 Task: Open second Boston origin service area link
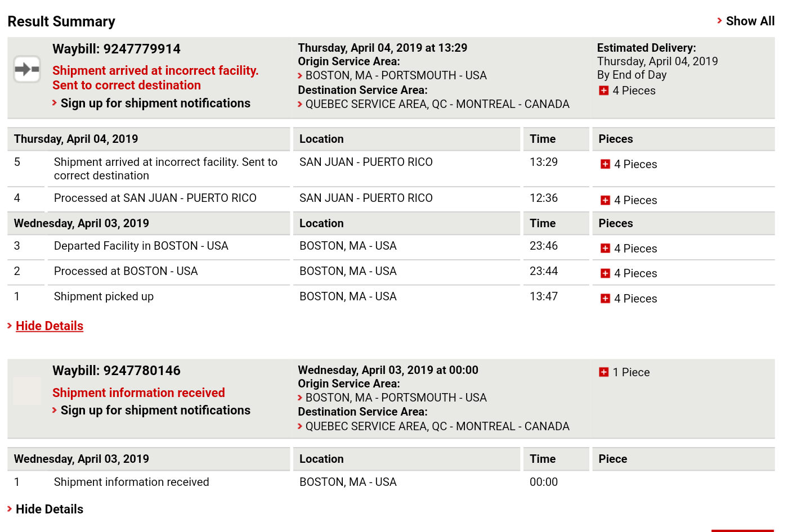396,398
